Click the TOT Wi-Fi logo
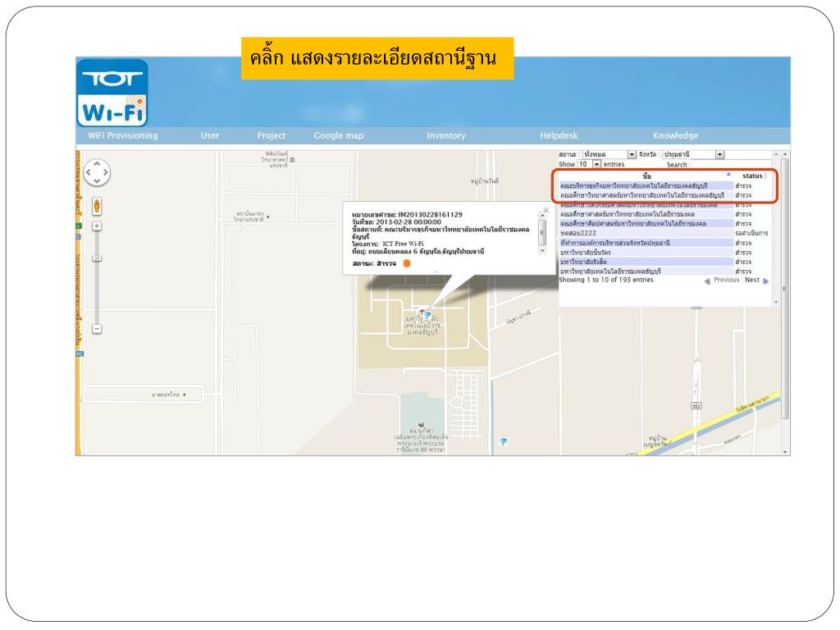 112,93
